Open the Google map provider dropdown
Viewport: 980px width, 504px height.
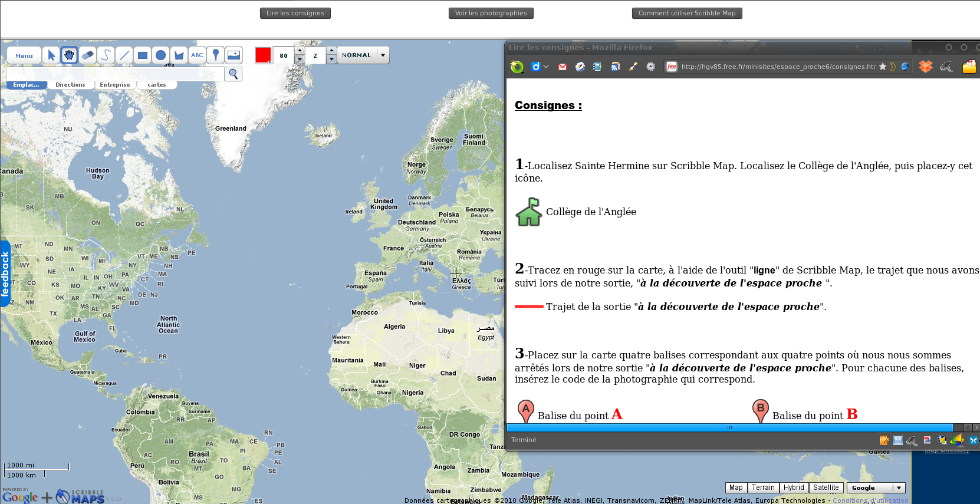(876, 487)
